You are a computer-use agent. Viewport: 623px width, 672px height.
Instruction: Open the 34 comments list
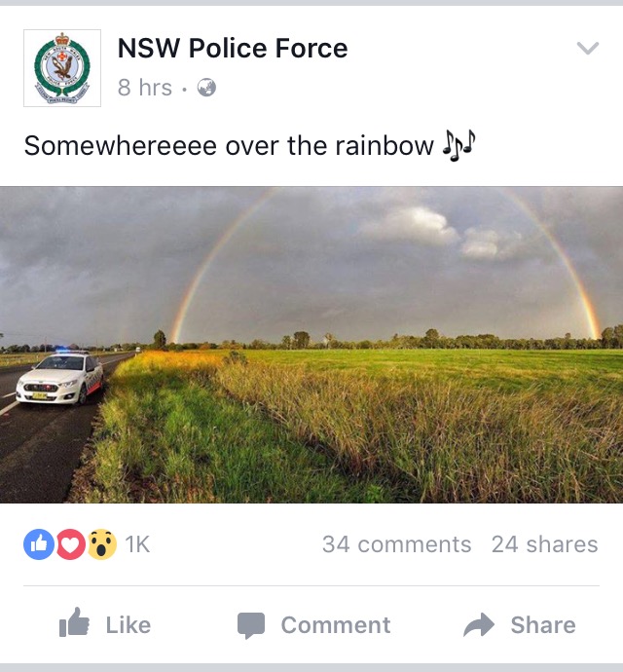(x=397, y=544)
